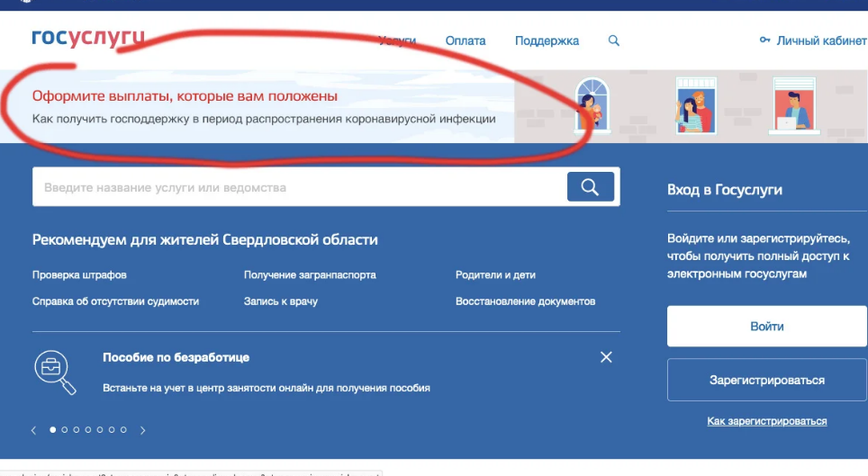Click the Пособие по безработице heading
Image resolution: width=868 pixels, height=476 pixels.
(x=176, y=357)
